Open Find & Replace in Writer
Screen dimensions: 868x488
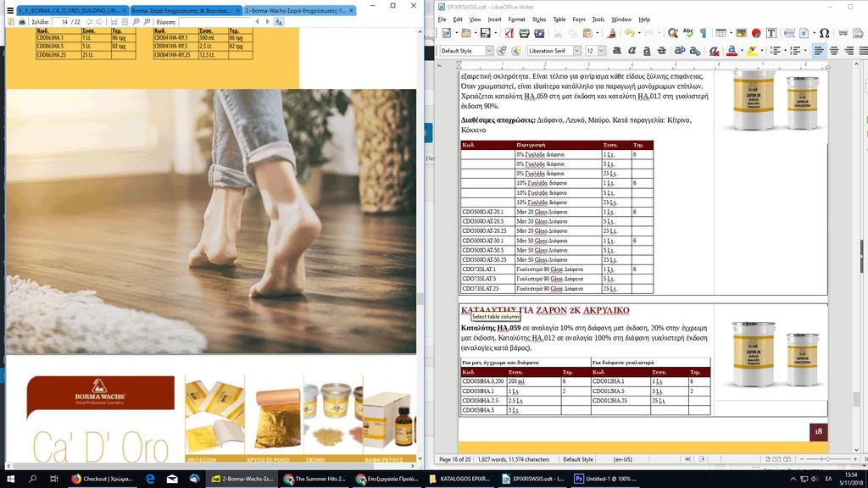pos(672,34)
